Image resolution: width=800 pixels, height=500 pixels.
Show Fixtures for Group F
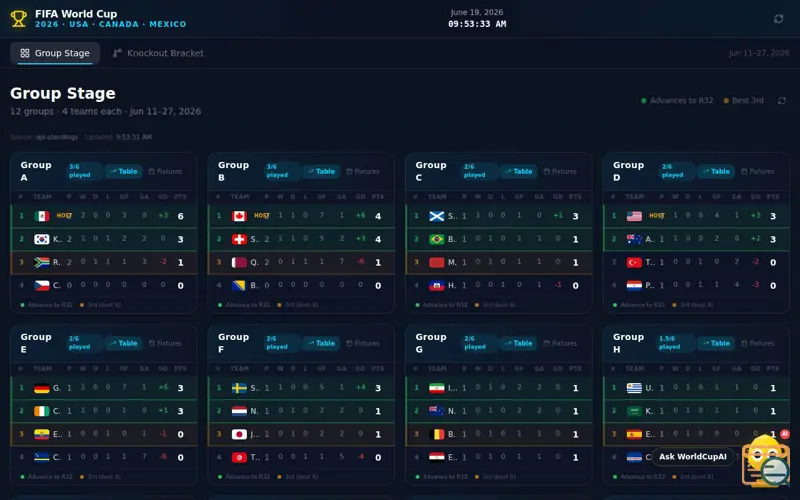[363, 343]
